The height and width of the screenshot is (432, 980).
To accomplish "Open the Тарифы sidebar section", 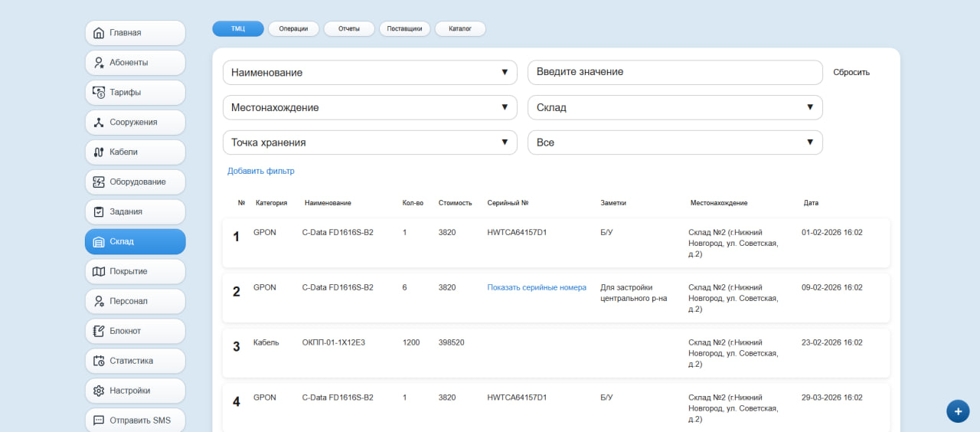I will (136, 93).
